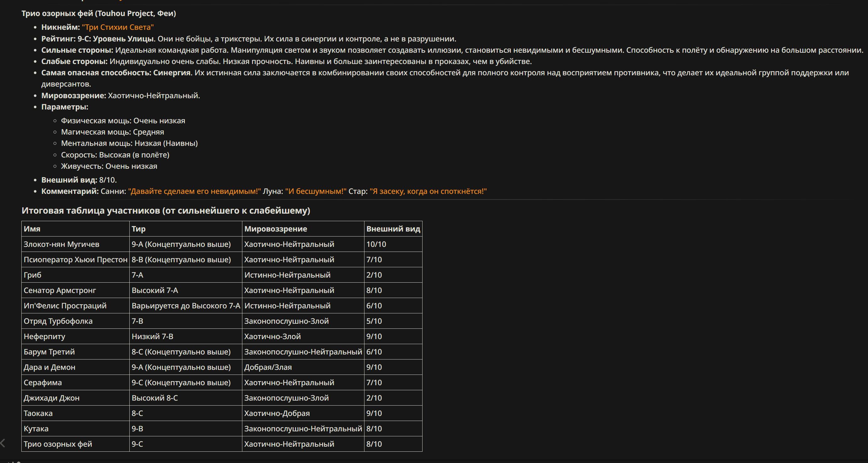
Task: Click the 'Внешний вид: 8/10.' bullet
Action: 79,180
